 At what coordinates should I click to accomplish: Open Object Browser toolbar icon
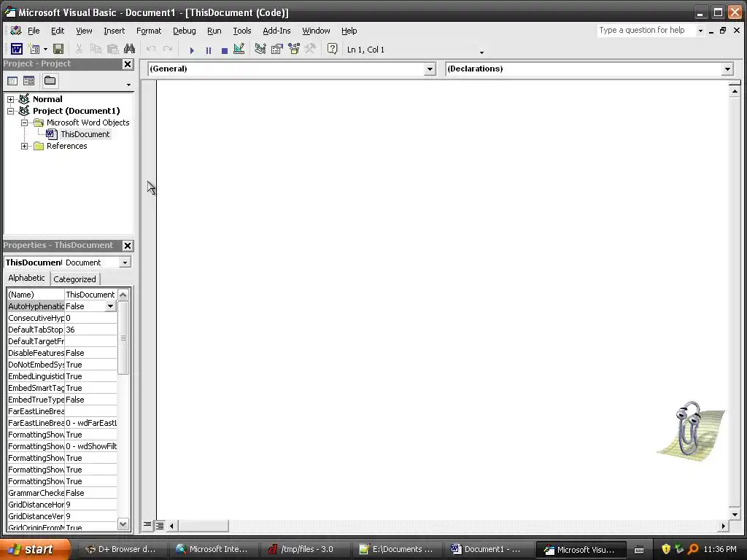coord(293,49)
